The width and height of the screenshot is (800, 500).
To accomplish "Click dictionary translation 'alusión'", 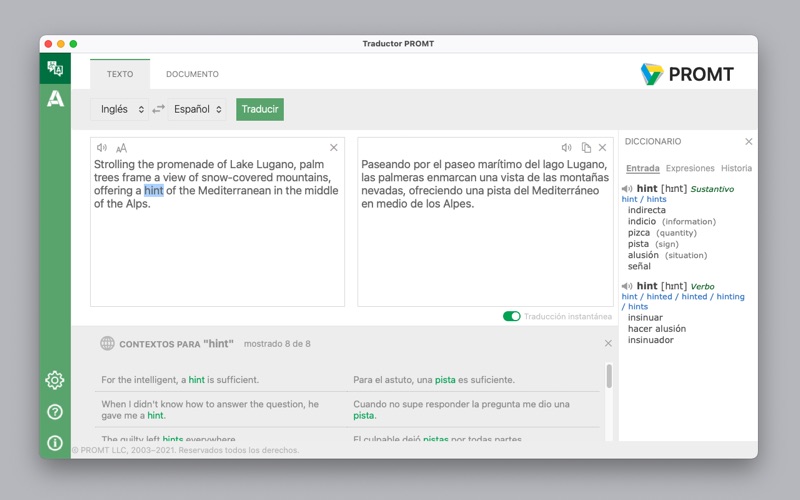I will coord(643,255).
